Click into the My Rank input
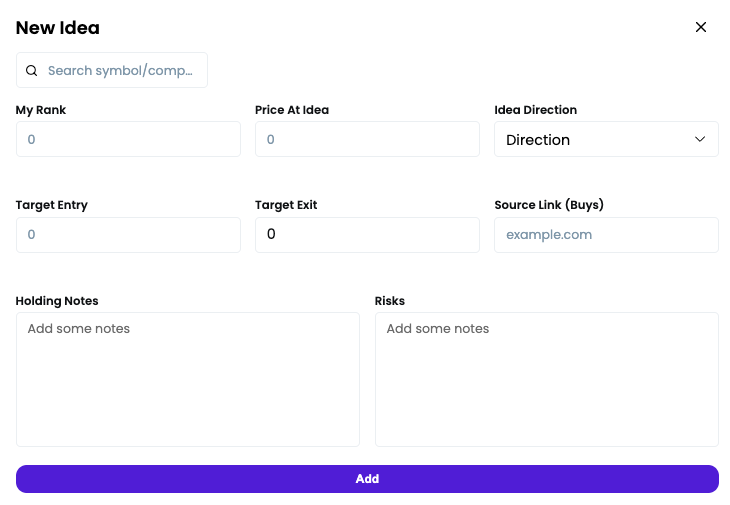 pos(128,140)
